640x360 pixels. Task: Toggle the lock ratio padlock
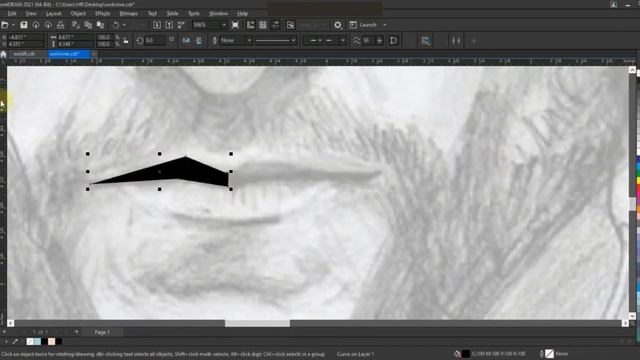[x=126, y=40]
